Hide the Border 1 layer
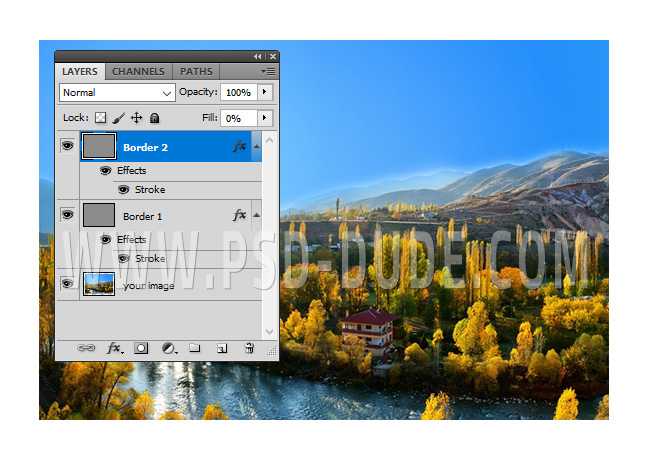The width and height of the screenshot is (650, 460). [68, 215]
